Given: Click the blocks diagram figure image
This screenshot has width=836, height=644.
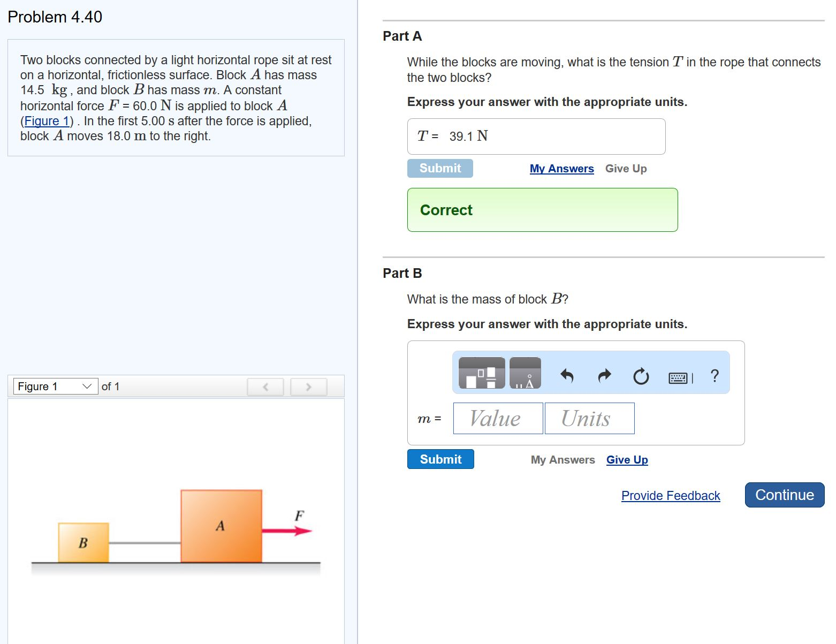Looking at the screenshot, I should tap(176, 530).
